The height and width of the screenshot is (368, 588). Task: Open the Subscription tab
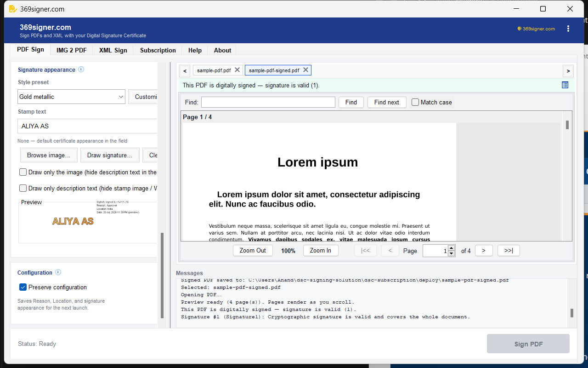pyautogui.click(x=158, y=50)
